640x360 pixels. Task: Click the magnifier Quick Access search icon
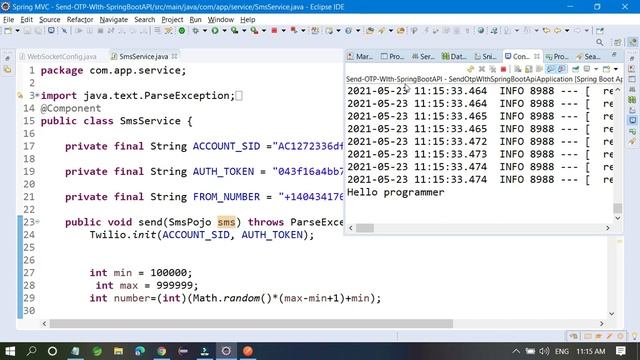point(599,42)
